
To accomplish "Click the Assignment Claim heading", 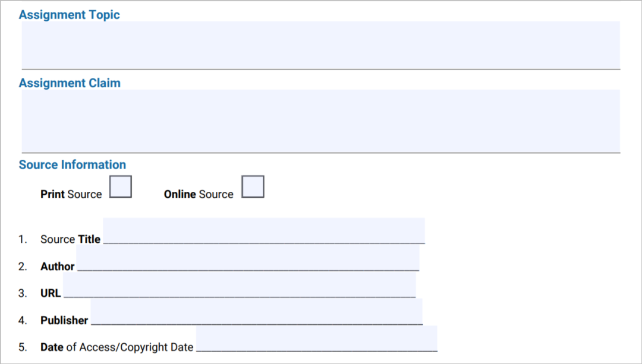I will click(70, 83).
